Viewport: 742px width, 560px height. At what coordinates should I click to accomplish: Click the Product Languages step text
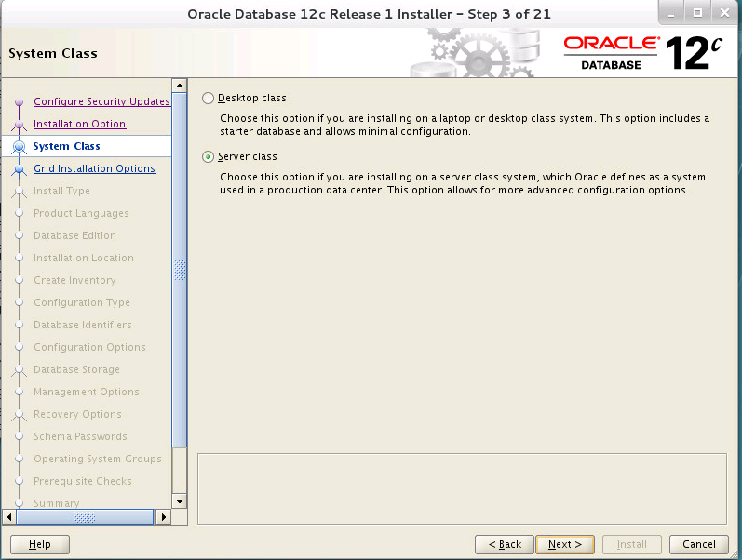pos(81,213)
